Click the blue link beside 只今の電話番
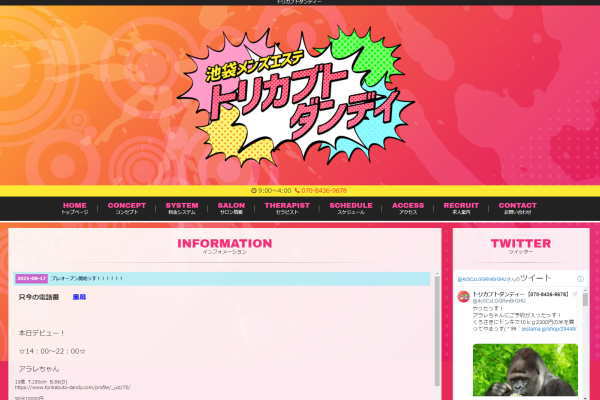This screenshot has height=400, width=600. click(80, 297)
